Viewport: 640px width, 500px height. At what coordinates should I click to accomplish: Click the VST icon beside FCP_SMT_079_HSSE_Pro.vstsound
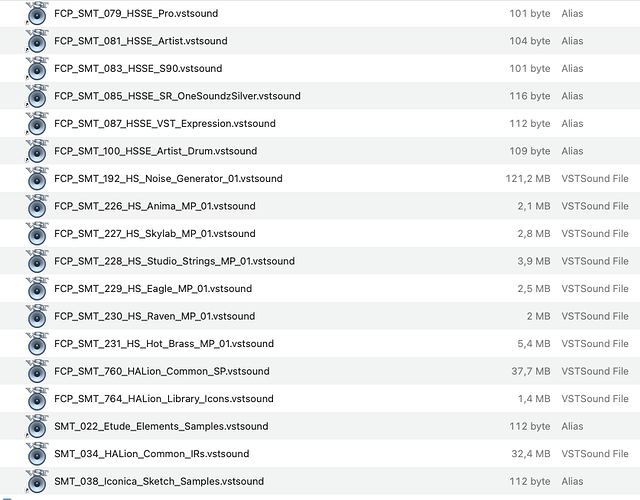36,15
